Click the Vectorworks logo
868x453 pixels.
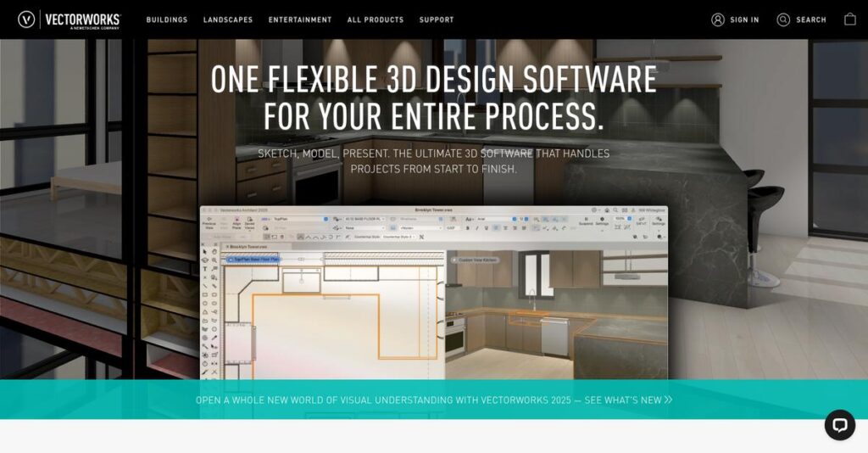click(70, 20)
